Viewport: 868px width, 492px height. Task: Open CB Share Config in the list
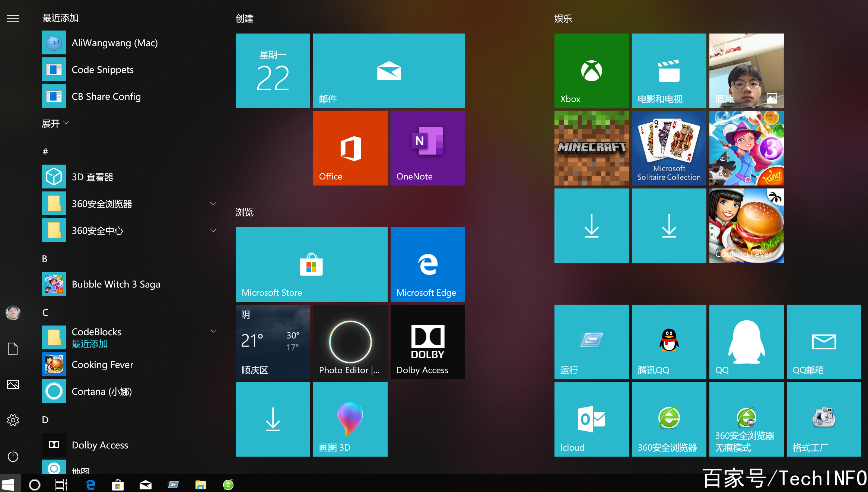[130, 96]
